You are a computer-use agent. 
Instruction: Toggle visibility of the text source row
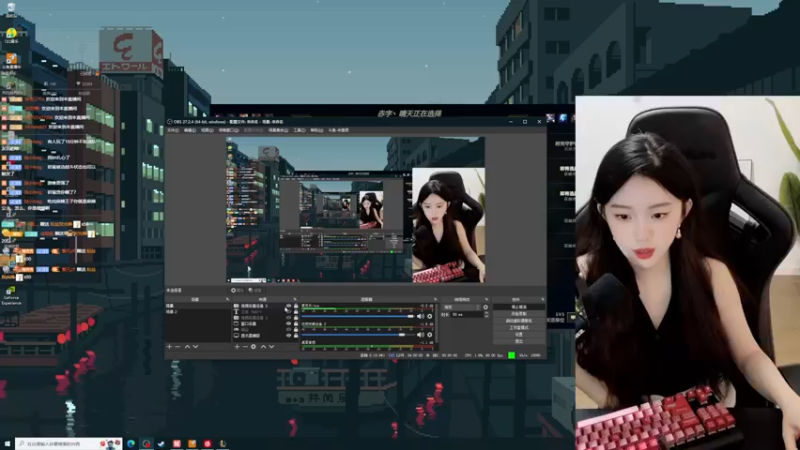click(289, 312)
